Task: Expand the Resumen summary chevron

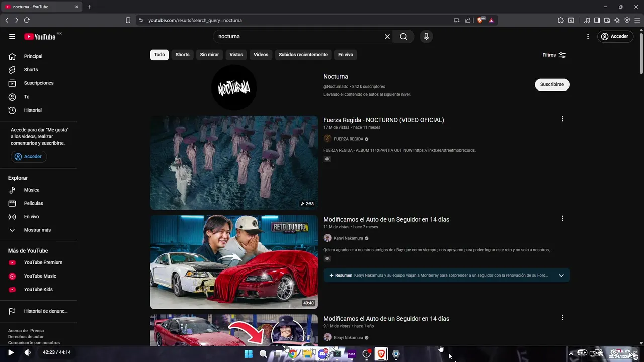Action: 561,276
